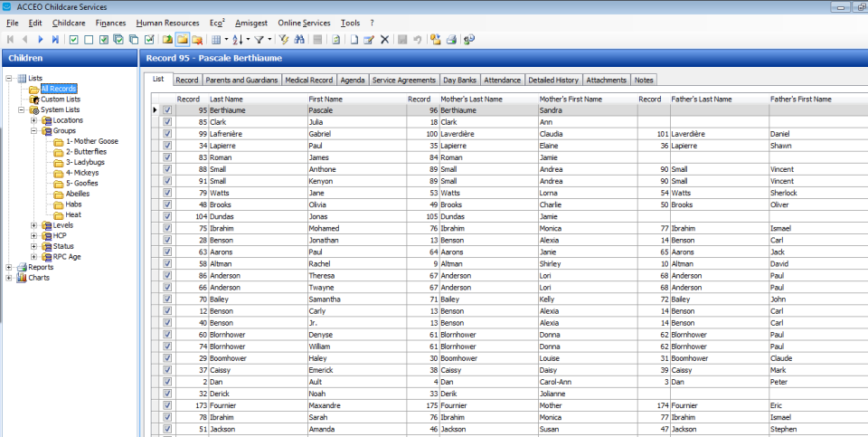The image size is (868, 437).
Task: Click the Attendance tab
Action: click(x=502, y=80)
